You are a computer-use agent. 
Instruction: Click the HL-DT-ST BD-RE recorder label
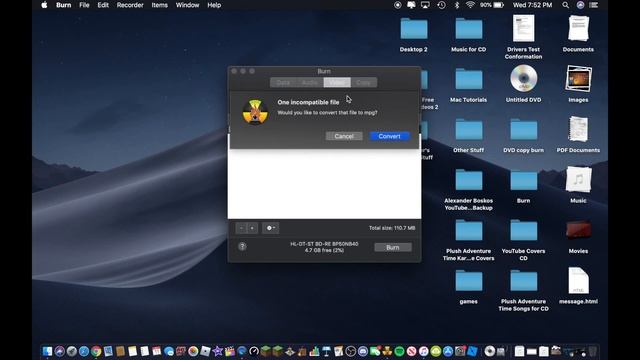324,244
